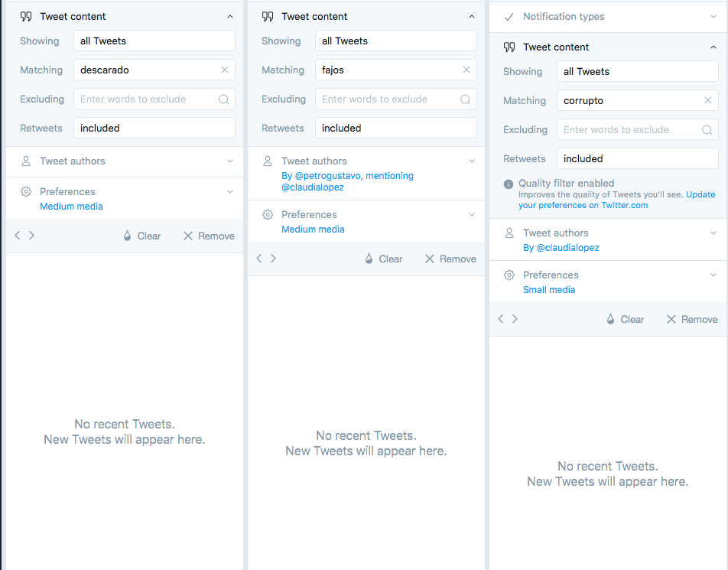Click gear icon for Preferences in corrupto column
728x570 pixels.
(x=509, y=275)
